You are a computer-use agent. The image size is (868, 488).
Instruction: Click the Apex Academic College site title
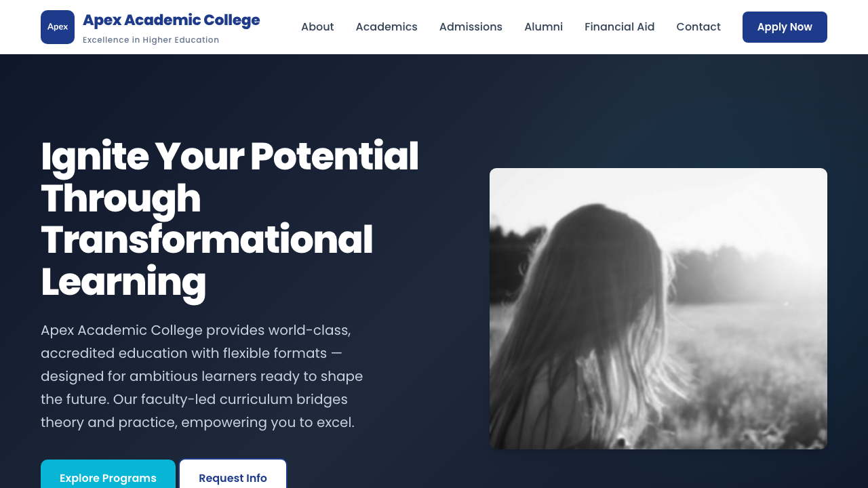[x=171, y=19]
